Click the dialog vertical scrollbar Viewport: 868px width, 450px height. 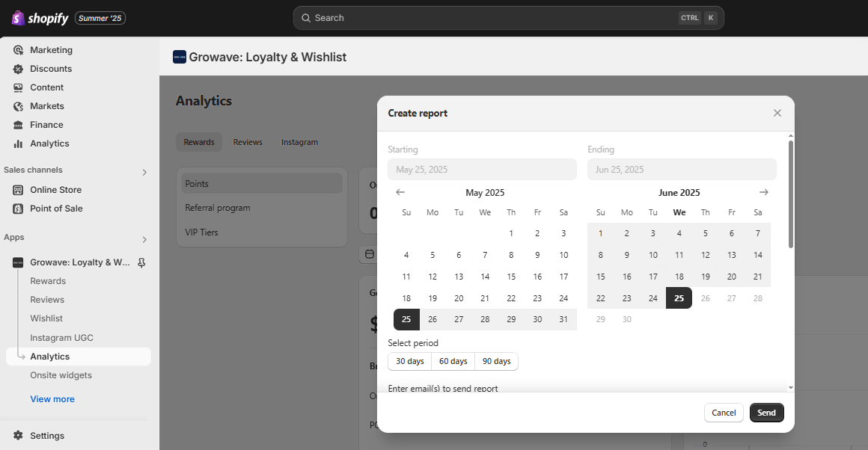[790, 194]
